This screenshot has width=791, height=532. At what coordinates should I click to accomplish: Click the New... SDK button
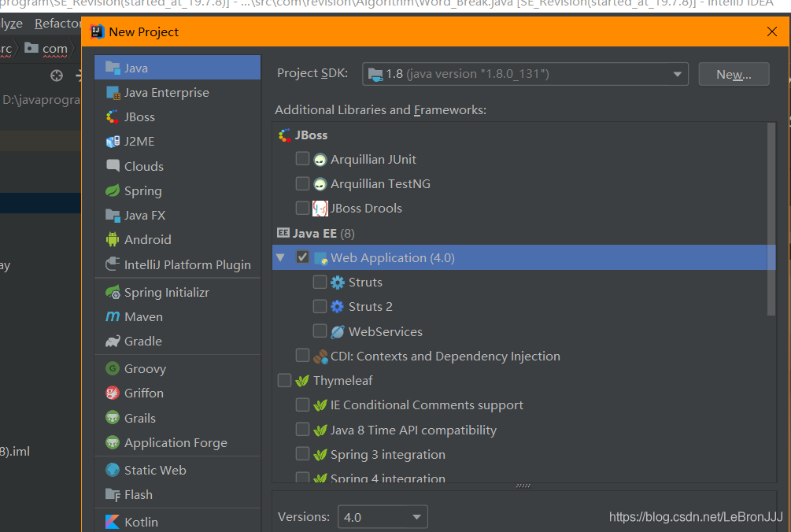(734, 74)
